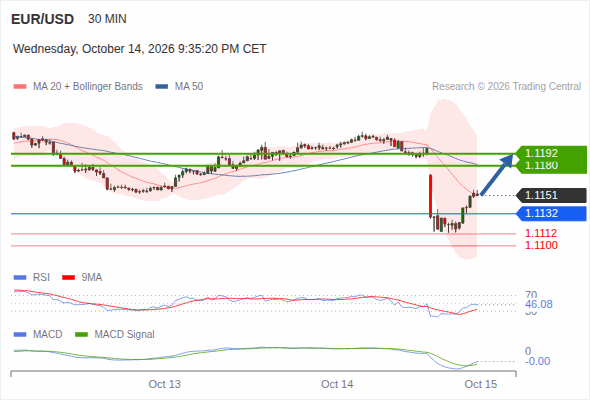Click the blue MA 50 legend swatch
The width and height of the screenshot is (590, 400).
pos(162,87)
